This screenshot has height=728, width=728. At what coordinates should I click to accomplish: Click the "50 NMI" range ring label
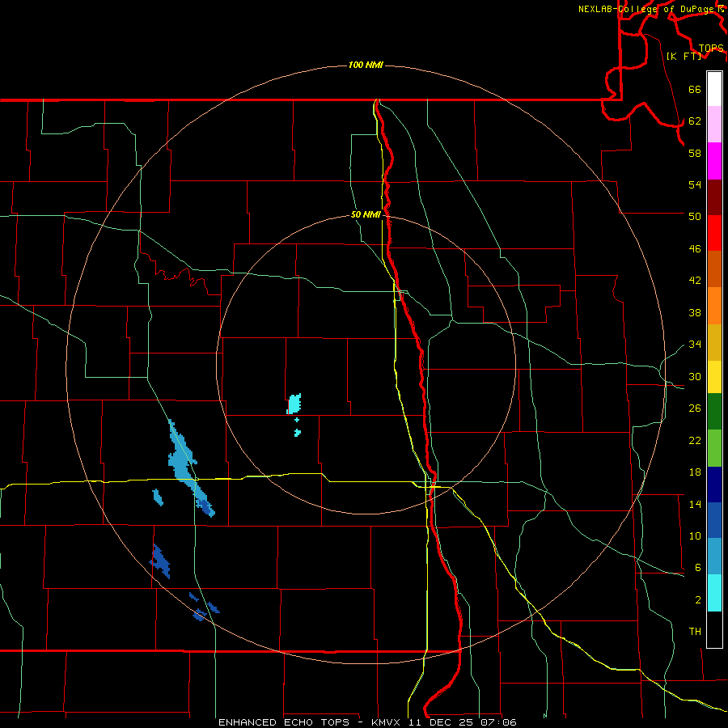(x=366, y=214)
